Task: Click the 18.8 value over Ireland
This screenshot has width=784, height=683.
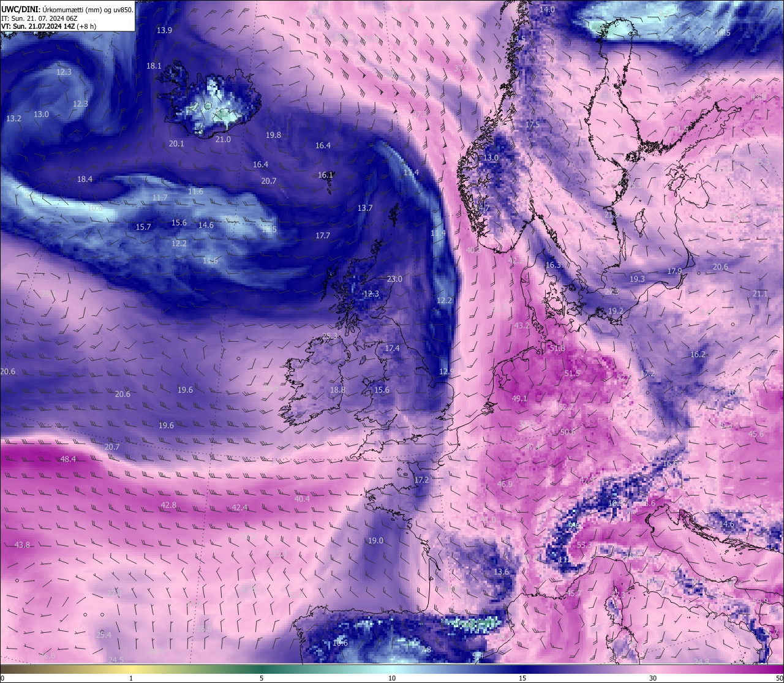Action: (337, 390)
